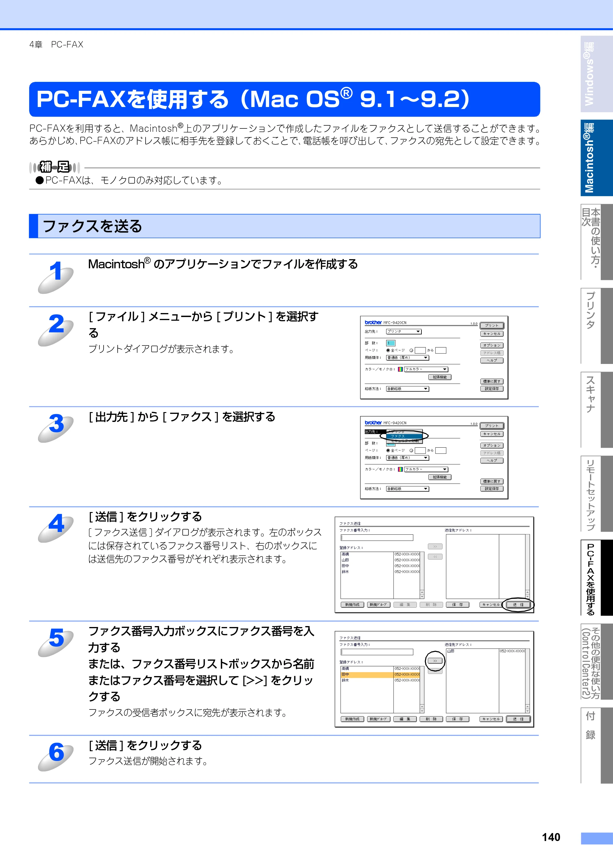
Task: Click 保存 button in step 5 dialog
Action: coord(458,719)
